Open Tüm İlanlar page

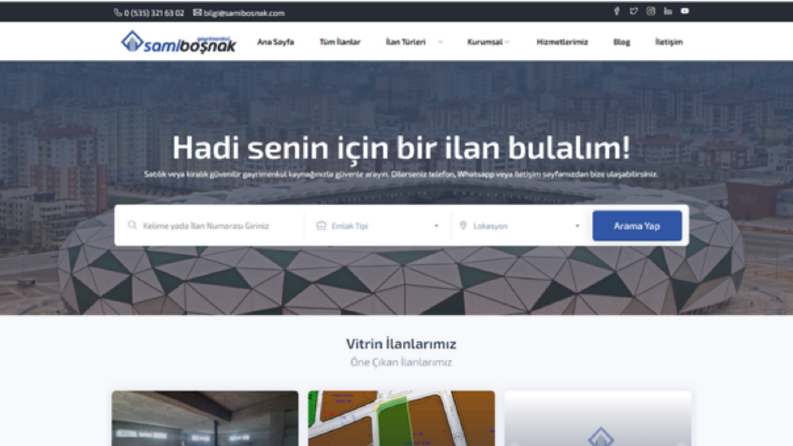(340, 42)
